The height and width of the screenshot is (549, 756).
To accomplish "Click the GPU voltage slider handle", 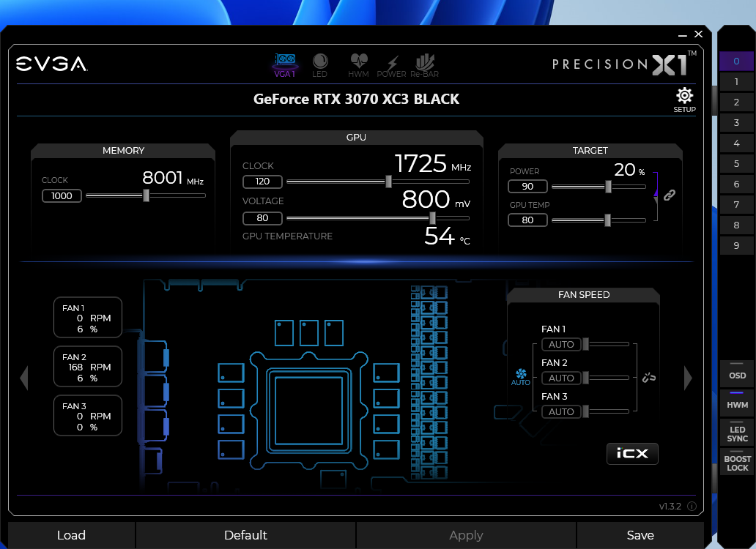I will pos(432,217).
